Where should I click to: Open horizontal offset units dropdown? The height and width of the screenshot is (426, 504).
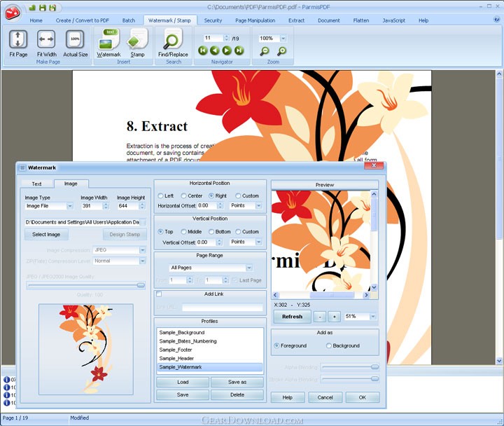pos(258,205)
